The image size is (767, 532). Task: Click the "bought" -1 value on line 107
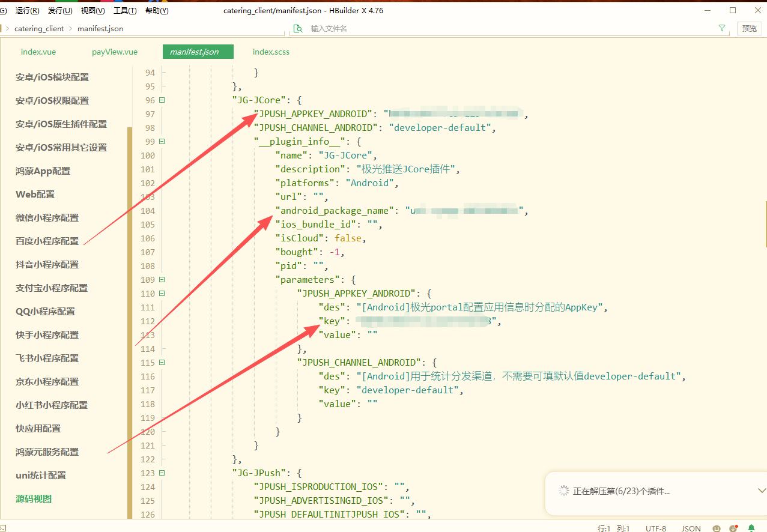335,252
